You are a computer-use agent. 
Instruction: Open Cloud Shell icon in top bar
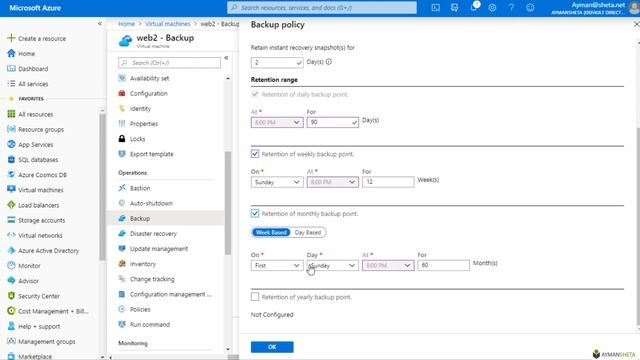[436, 7]
